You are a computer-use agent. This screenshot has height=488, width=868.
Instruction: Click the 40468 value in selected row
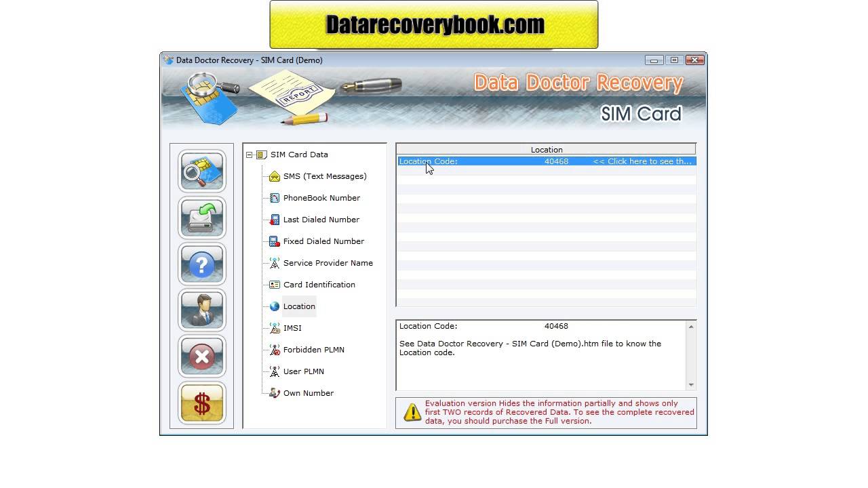tap(556, 161)
